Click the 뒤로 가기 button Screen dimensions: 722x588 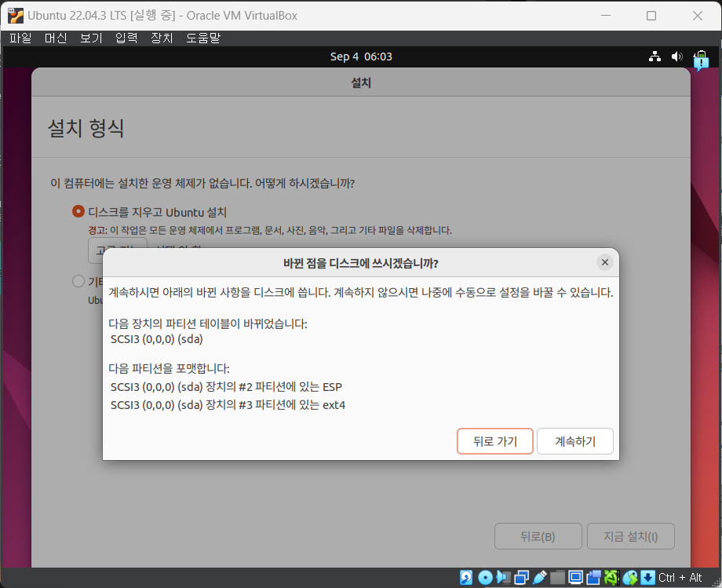[x=495, y=441]
